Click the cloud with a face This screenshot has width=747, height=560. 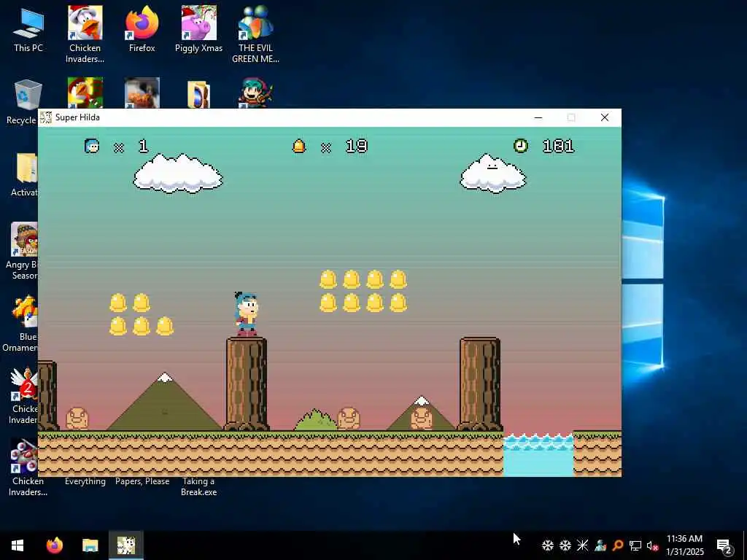pyautogui.click(x=493, y=174)
